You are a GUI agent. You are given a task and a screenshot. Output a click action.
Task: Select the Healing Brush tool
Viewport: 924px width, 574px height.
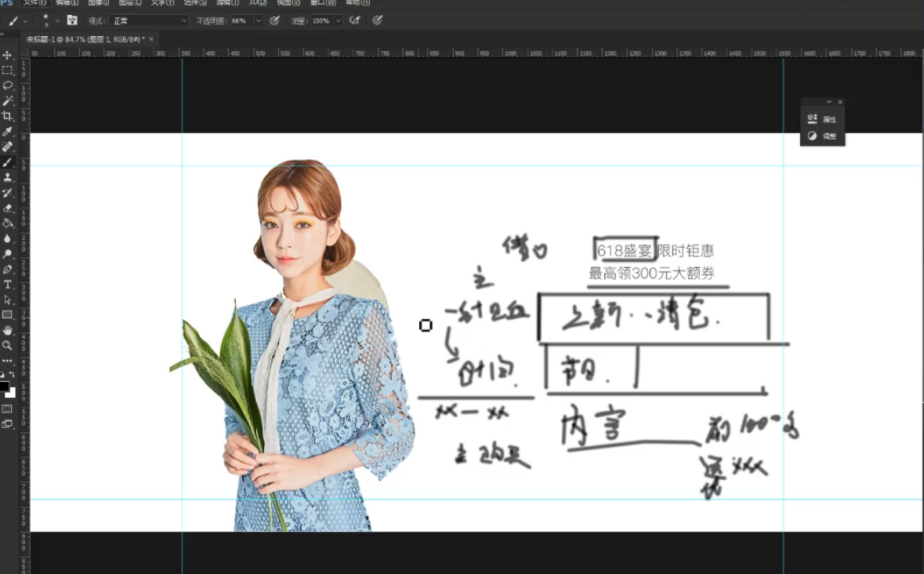[x=8, y=147]
